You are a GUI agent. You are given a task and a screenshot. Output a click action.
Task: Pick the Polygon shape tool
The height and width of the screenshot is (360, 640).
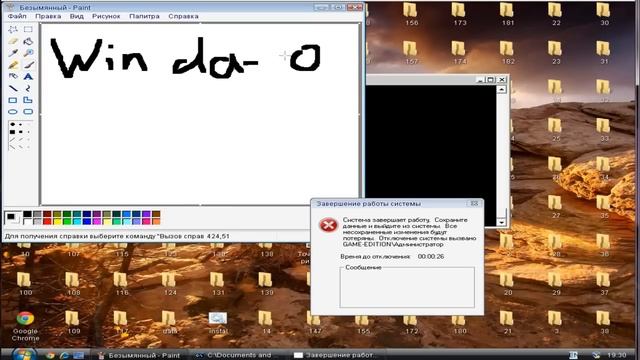tap(28, 100)
